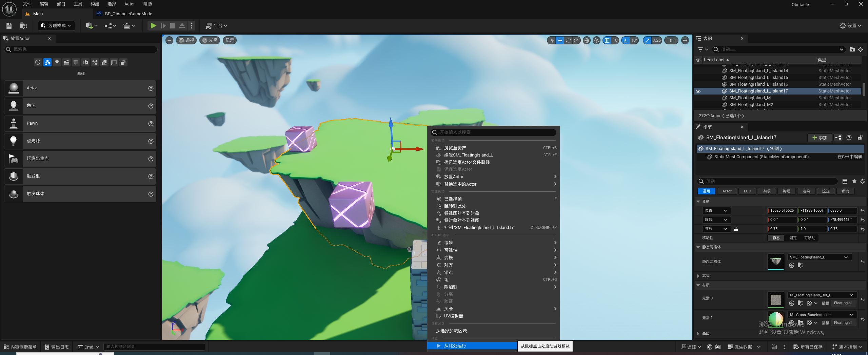Click the Eject button in play controls
This screenshot has height=355, width=868.
182,26
